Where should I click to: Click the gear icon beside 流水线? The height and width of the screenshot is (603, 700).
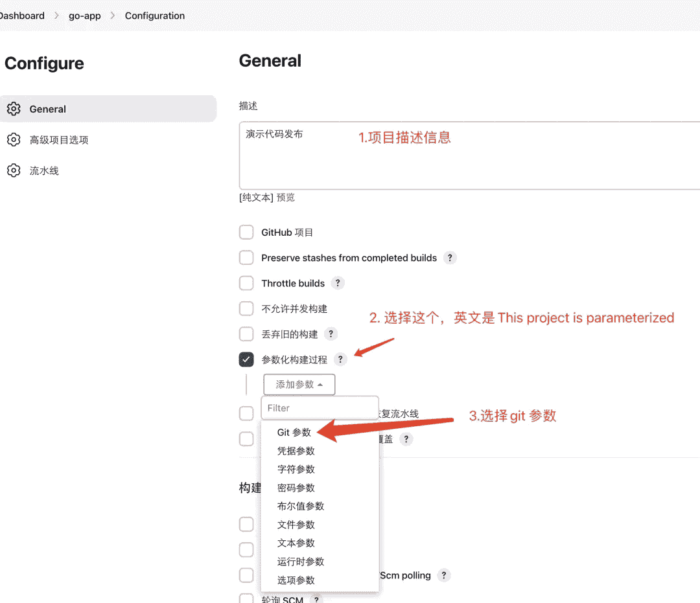[14, 171]
